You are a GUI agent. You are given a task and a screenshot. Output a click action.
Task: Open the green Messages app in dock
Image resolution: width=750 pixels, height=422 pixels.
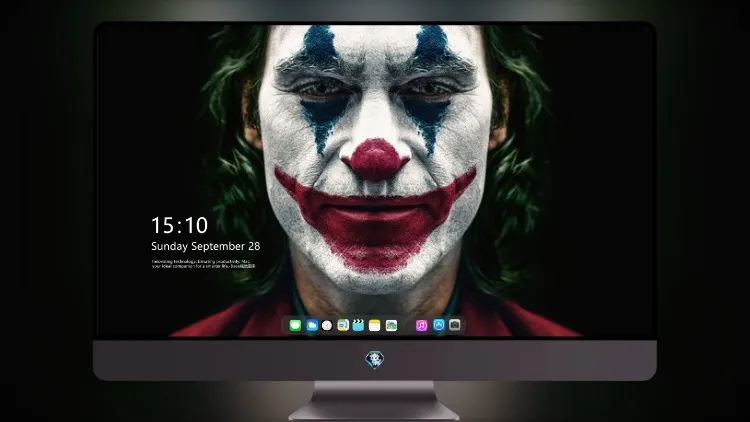coord(295,325)
